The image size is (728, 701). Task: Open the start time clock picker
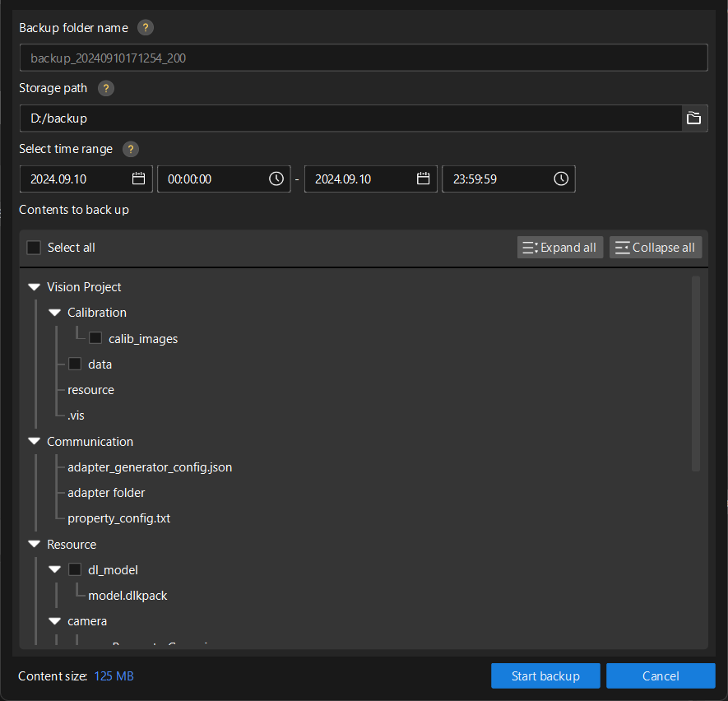pyautogui.click(x=276, y=179)
